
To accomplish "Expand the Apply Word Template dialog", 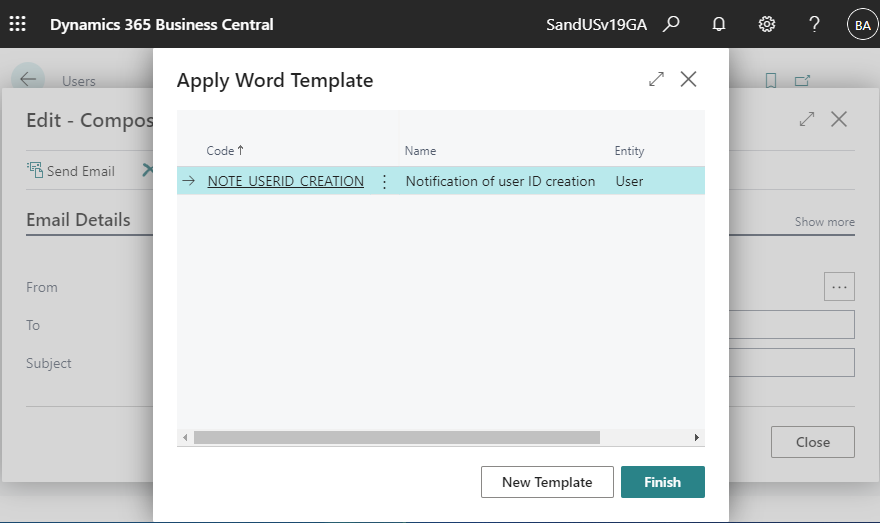I will pyautogui.click(x=656, y=79).
